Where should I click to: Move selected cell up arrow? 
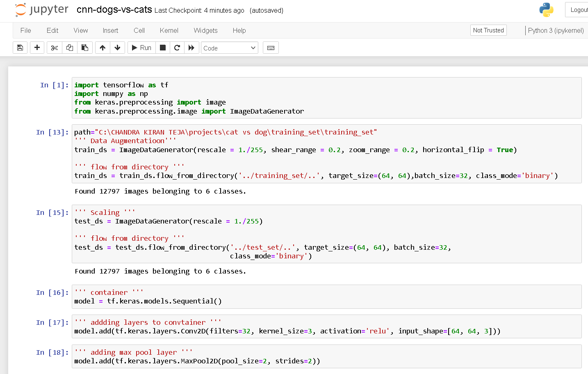pyautogui.click(x=103, y=48)
